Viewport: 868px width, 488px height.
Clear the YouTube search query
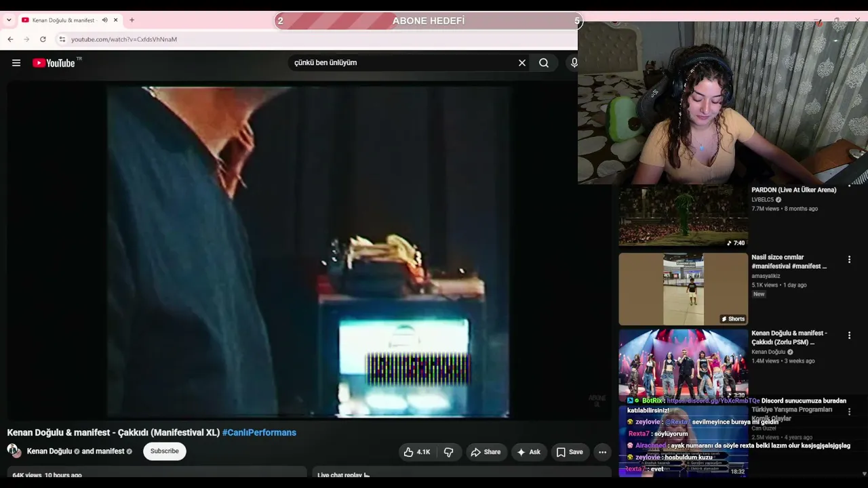(x=522, y=63)
